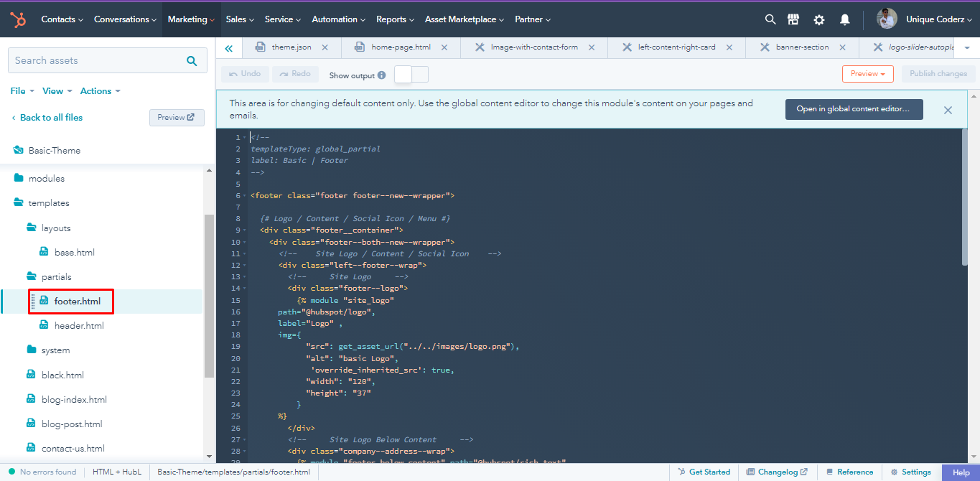The height and width of the screenshot is (481, 980).
Task: Open the Marketing menu
Action: [190, 19]
